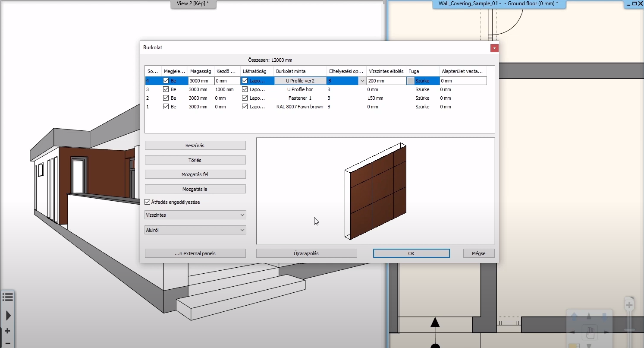The height and width of the screenshot is (348, 644).
Task: Click the Újrarajzolás button
Action: coord(307,253)
